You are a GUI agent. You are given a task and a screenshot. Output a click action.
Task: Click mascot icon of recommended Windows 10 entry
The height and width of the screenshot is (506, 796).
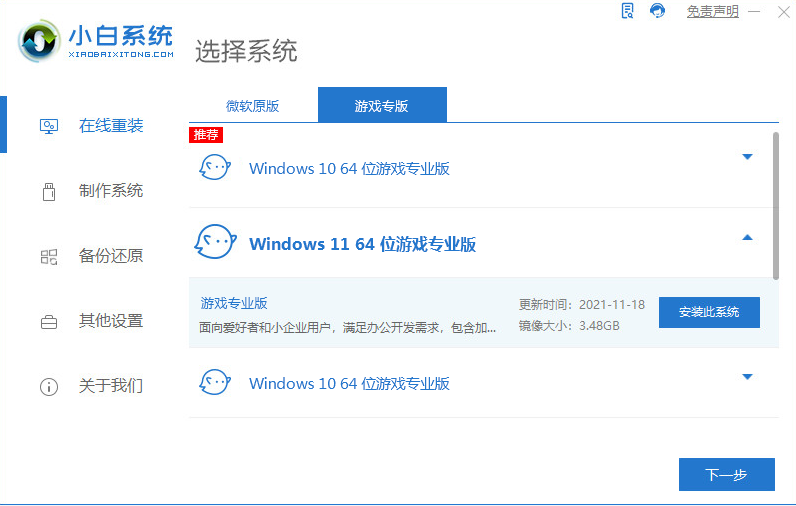[x=215, y=167]
